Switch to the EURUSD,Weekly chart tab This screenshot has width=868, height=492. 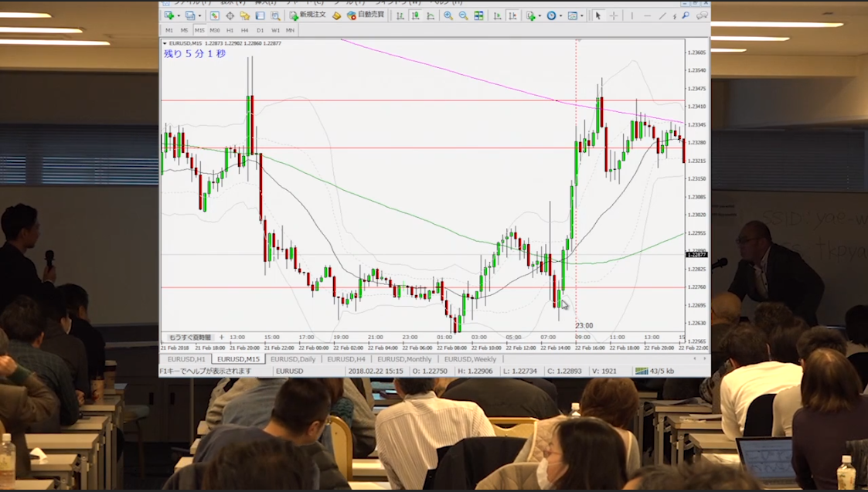[470, 359]
